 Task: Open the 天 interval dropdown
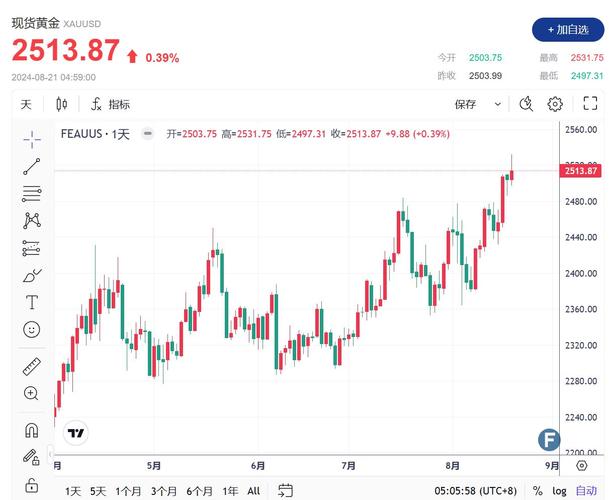point(26,104)
